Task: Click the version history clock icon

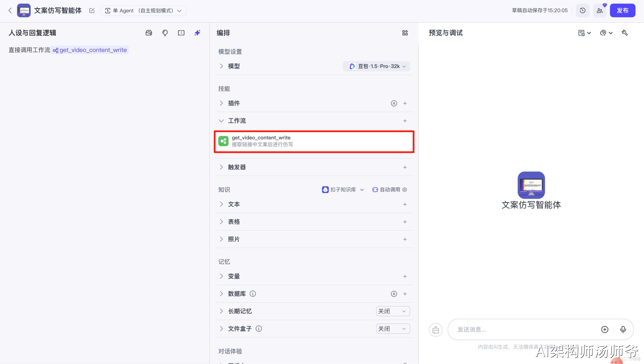Action: (x=583, y=11)
